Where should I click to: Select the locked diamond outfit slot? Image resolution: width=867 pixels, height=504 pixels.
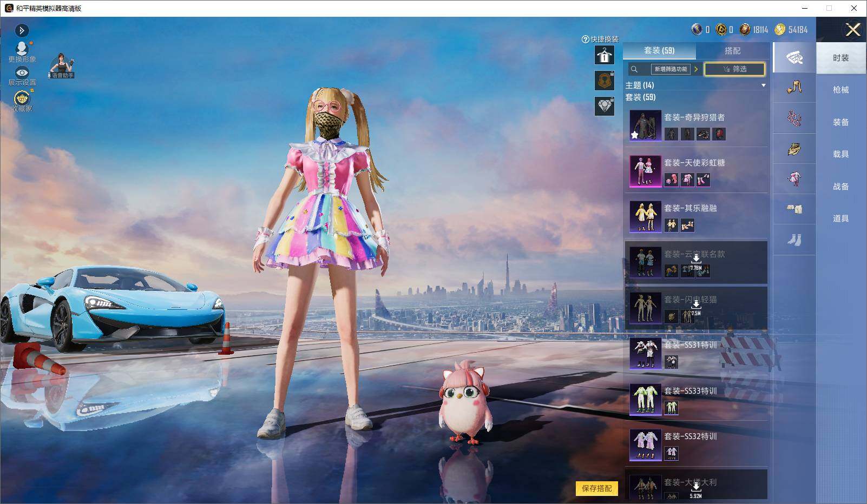coord(605,106)
